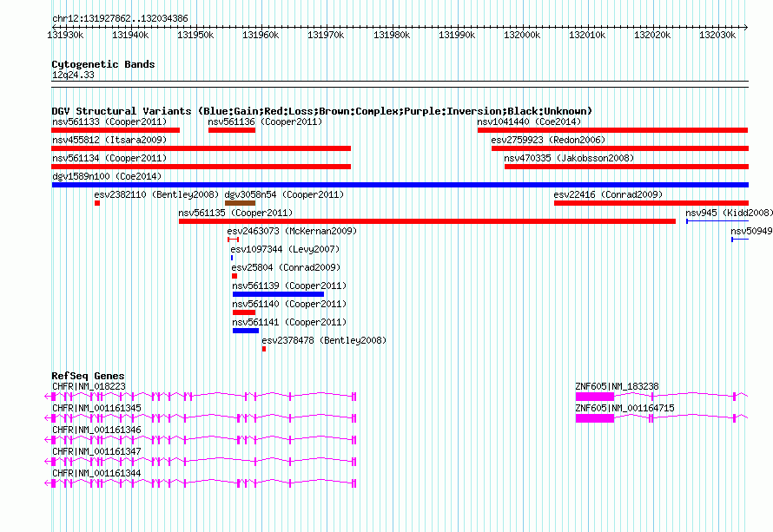Select the ZNF605|NM_001164715 transcript glyph
Viewport: 773px width, 532px height.
(662, 417)
